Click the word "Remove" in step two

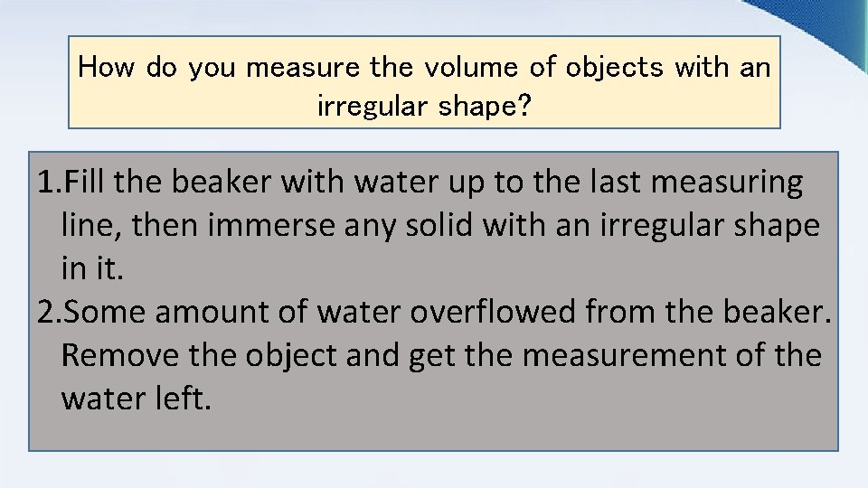coord(119,354)
